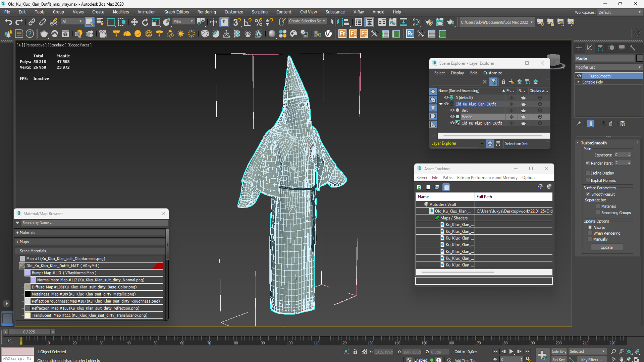The image size is (644, 362).
Task: Collapse the TurboSmooth rollout
Action: click(x=578, y=143)
